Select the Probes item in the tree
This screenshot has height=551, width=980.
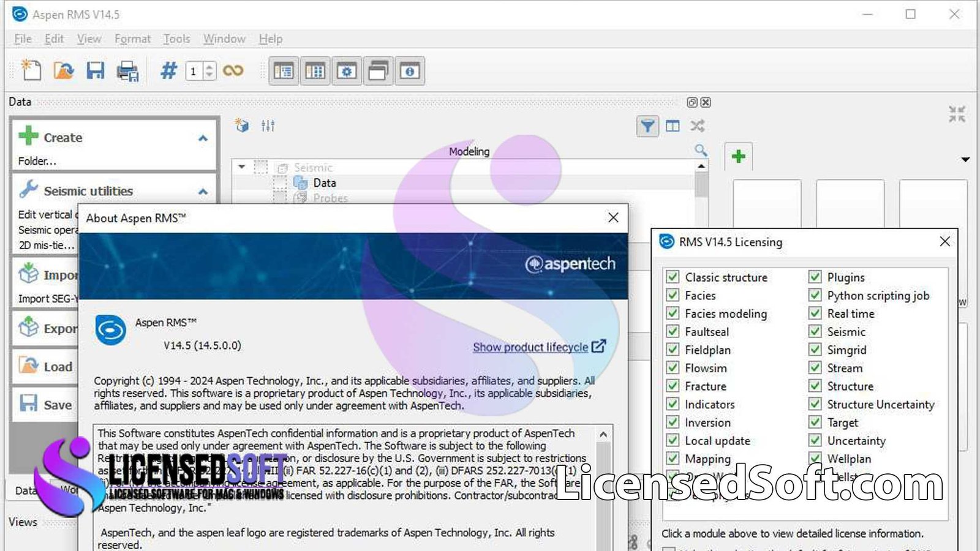pos(330,198)
